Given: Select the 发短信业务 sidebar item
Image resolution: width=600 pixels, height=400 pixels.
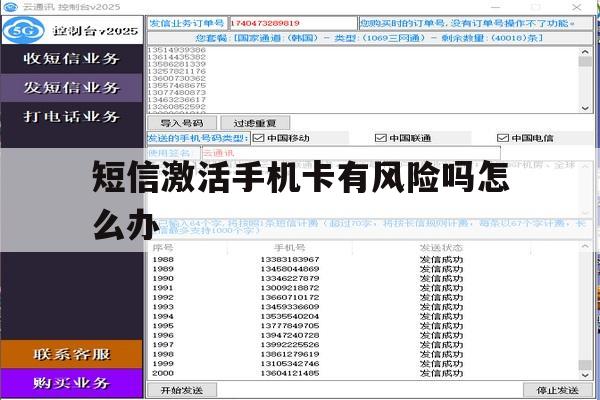Looking at the screenshot, I should pyautogui.click(x=72, y=88).
